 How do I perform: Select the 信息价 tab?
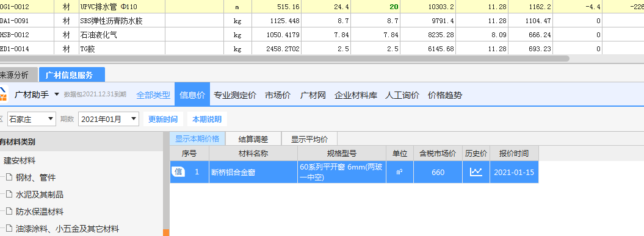click(192, 95)
